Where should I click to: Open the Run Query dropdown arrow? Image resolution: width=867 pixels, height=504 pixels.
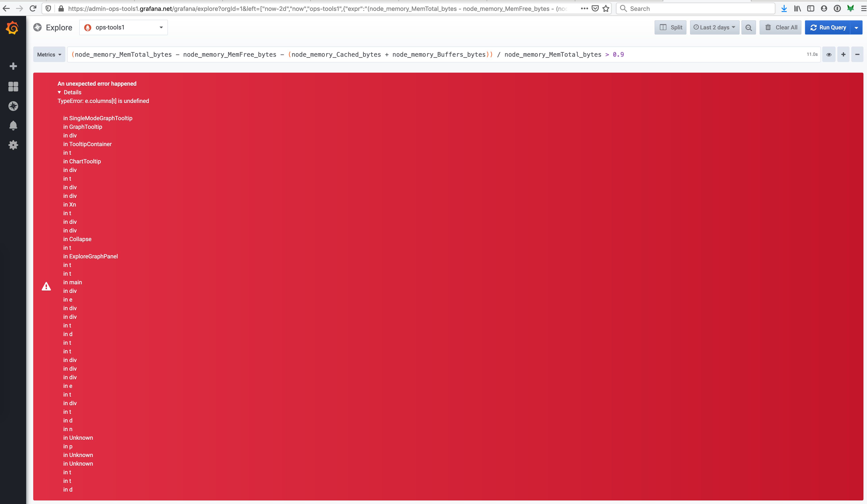856,27
